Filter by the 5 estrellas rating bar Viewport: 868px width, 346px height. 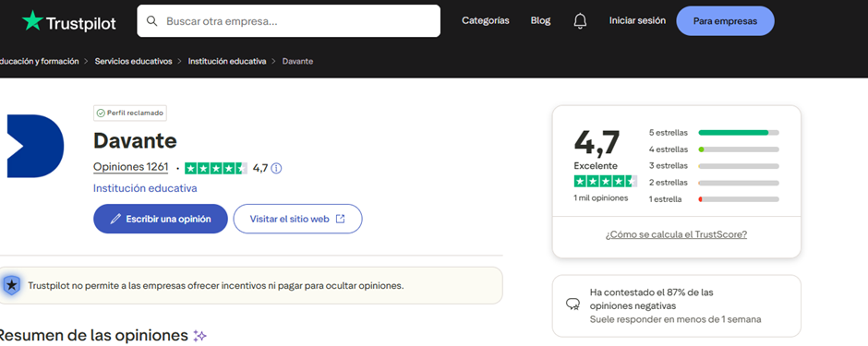714,133
